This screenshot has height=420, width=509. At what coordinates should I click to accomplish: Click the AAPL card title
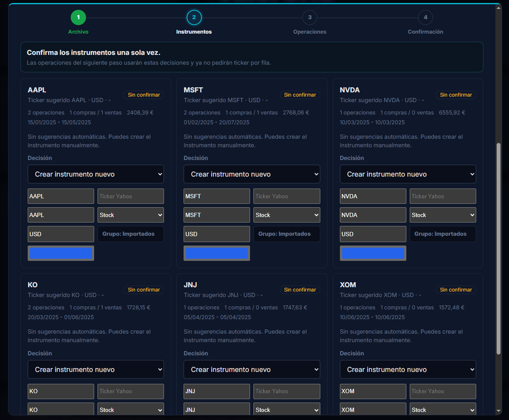coord(37,90)
